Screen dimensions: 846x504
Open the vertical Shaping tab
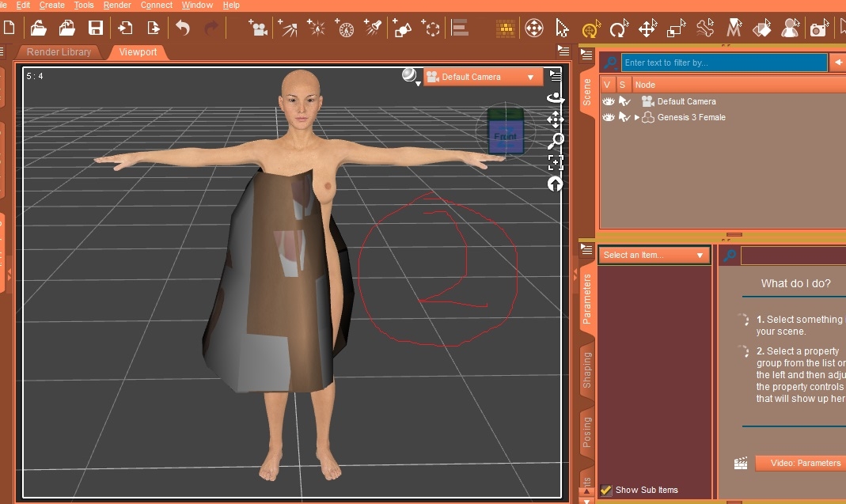[x=586, y=369]
